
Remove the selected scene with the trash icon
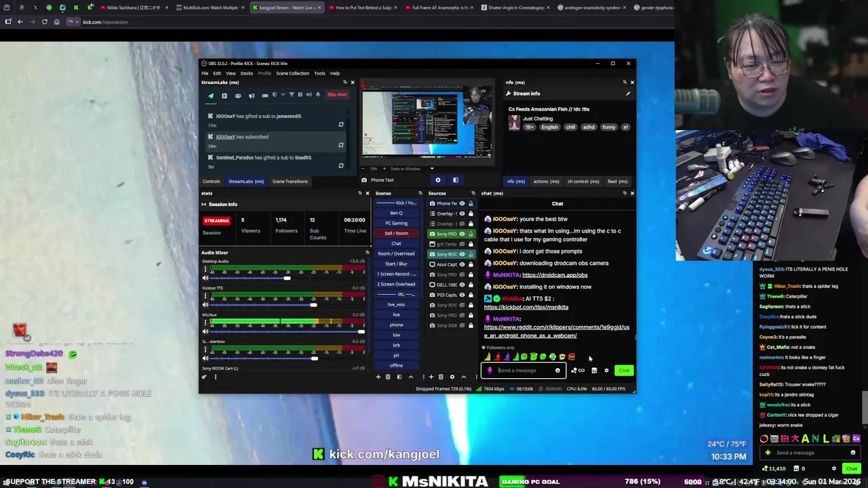388,377
